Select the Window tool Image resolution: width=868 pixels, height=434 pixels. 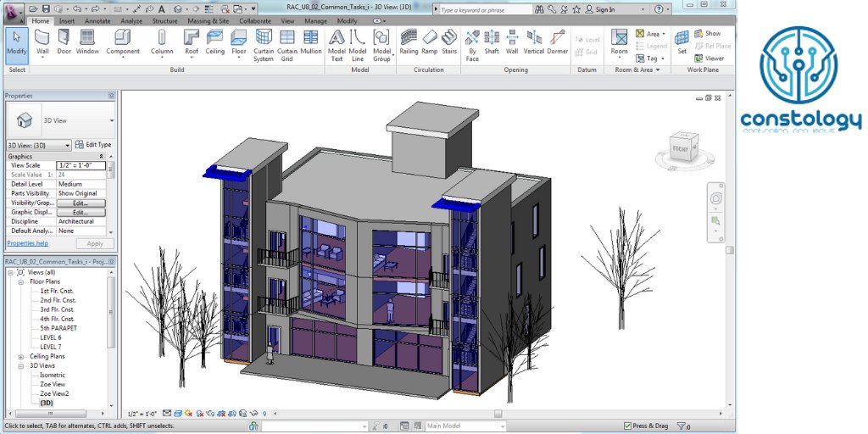(87, 43)
